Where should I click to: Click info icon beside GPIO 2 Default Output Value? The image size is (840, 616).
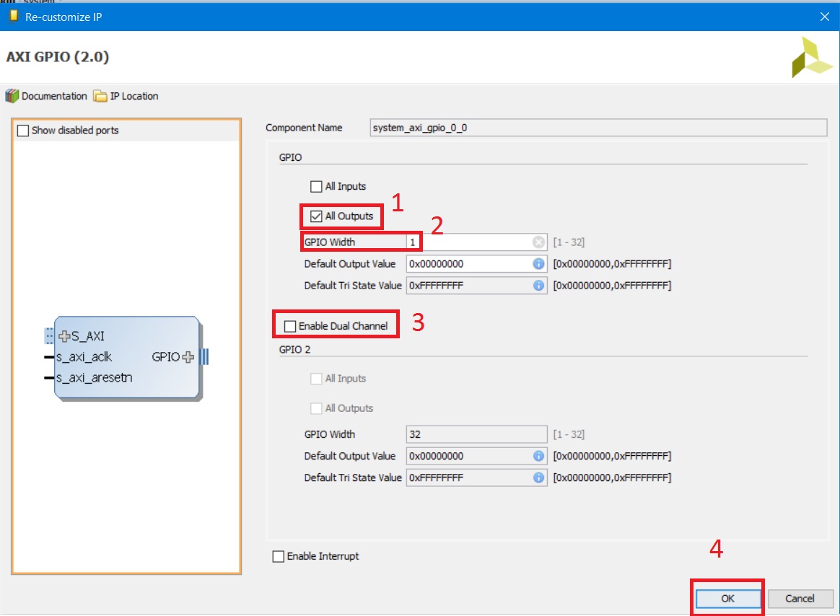[x=538, y=456]
